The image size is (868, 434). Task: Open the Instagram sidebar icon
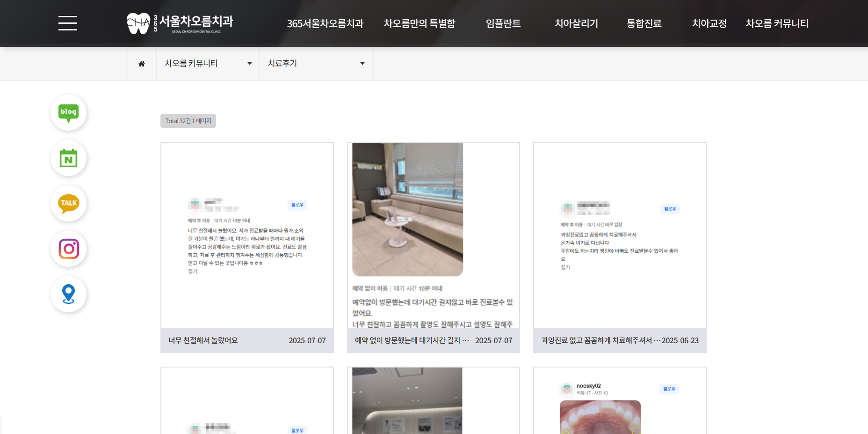click(68, 249)
